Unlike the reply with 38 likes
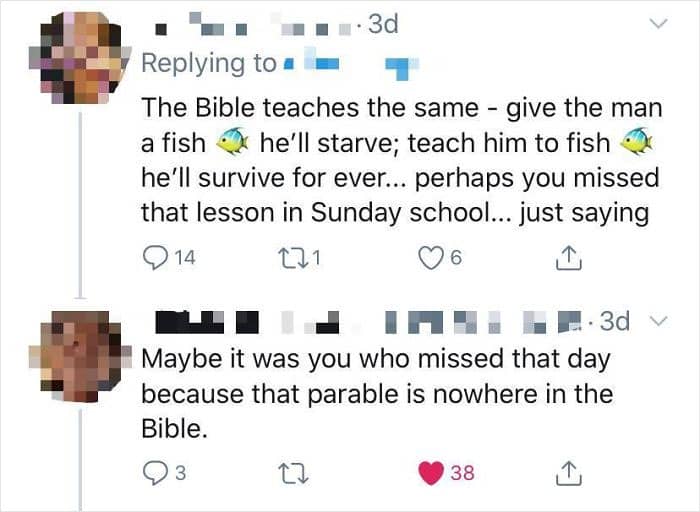700x512 pixels. (431, 473)
